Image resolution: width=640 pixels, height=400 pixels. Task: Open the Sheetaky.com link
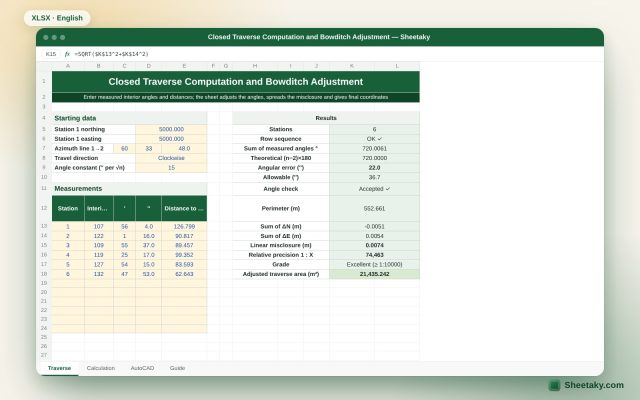click(x=594, y=385)
